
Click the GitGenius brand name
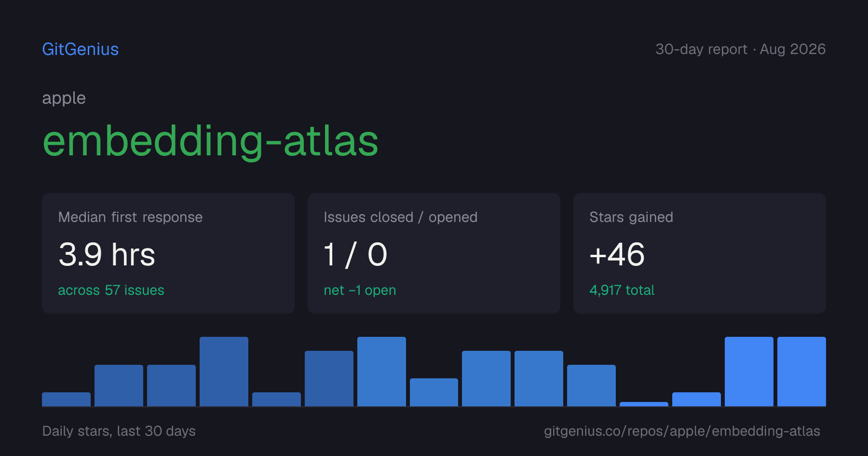pyautogui.click(x=81, y=49)
